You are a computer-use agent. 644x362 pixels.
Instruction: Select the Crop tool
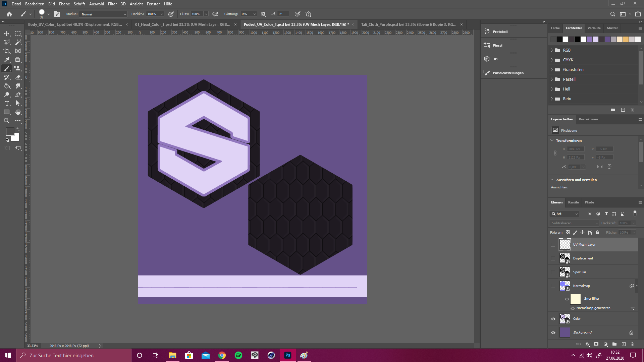point(7,51)
